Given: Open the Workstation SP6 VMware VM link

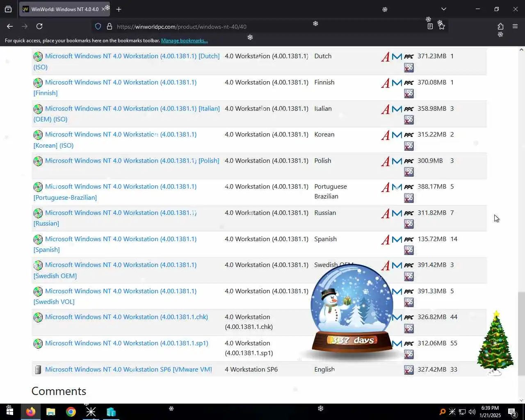Looking at the screenshot, I should pyautogui.click(x=128, y=369).
